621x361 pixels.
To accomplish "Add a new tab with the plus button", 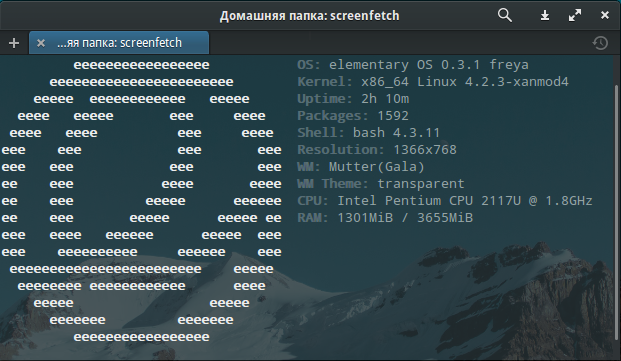I will (14, 43).
